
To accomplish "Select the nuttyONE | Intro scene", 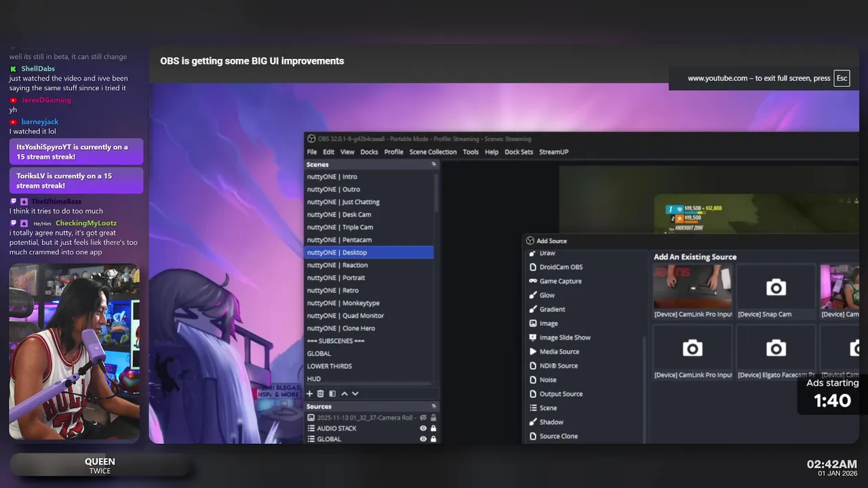I will click(369, 177).
